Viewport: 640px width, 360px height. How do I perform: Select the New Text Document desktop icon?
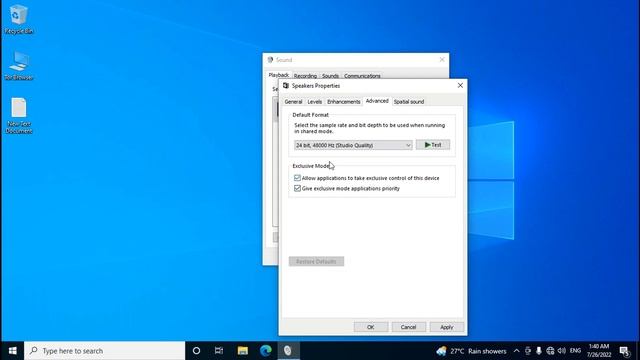point(19,115)
